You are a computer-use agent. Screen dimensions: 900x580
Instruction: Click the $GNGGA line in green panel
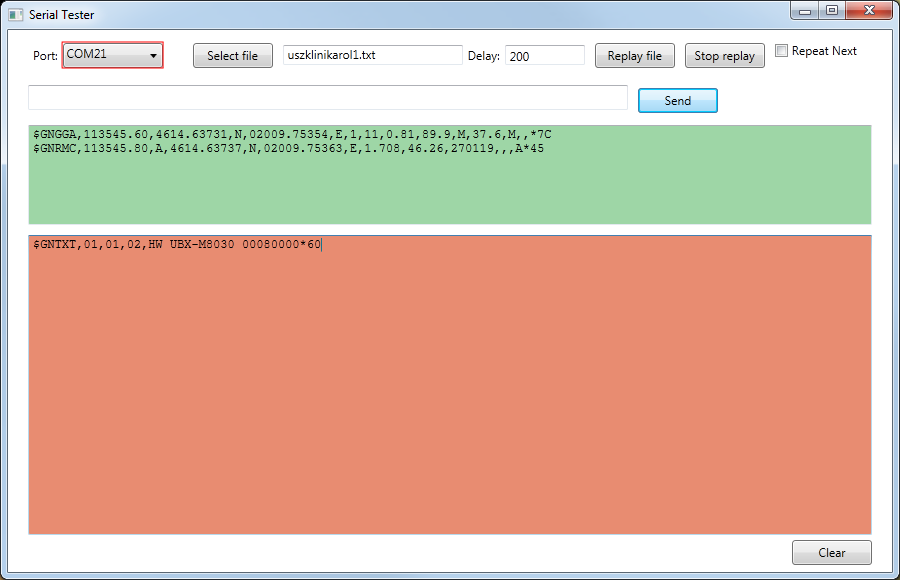coord(292,134)
